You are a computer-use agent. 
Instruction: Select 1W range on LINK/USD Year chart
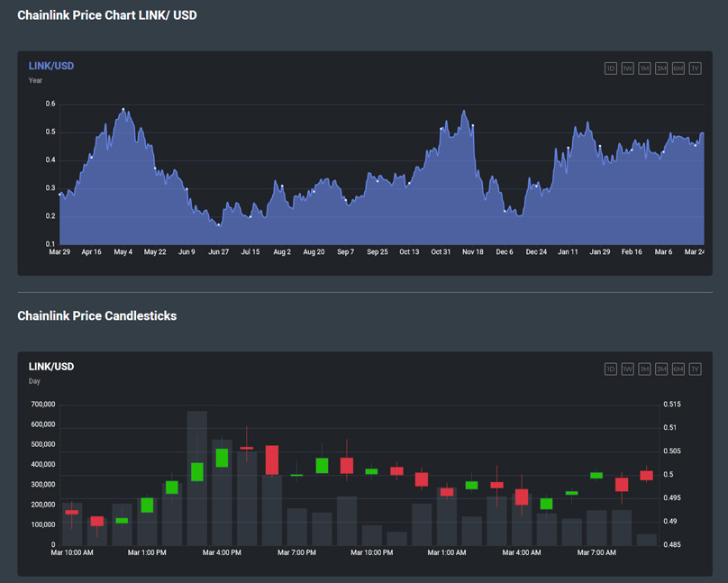pos(627,68)
